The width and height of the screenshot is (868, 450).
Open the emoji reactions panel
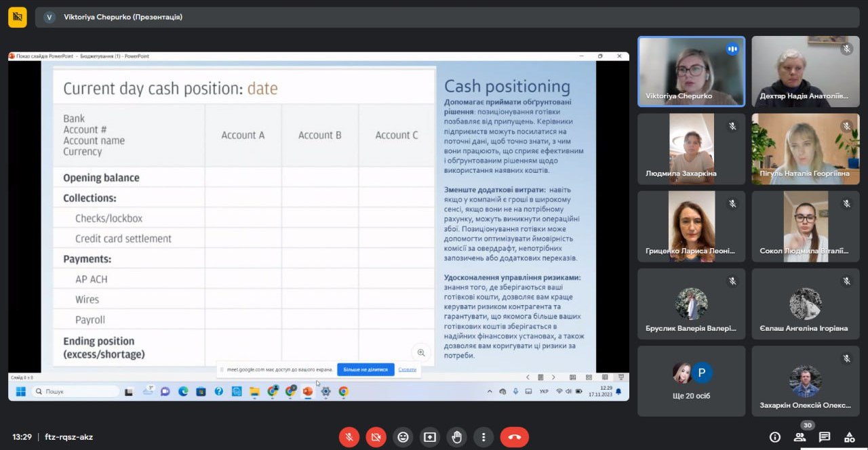pyautogui.click(x=403, y=437)
